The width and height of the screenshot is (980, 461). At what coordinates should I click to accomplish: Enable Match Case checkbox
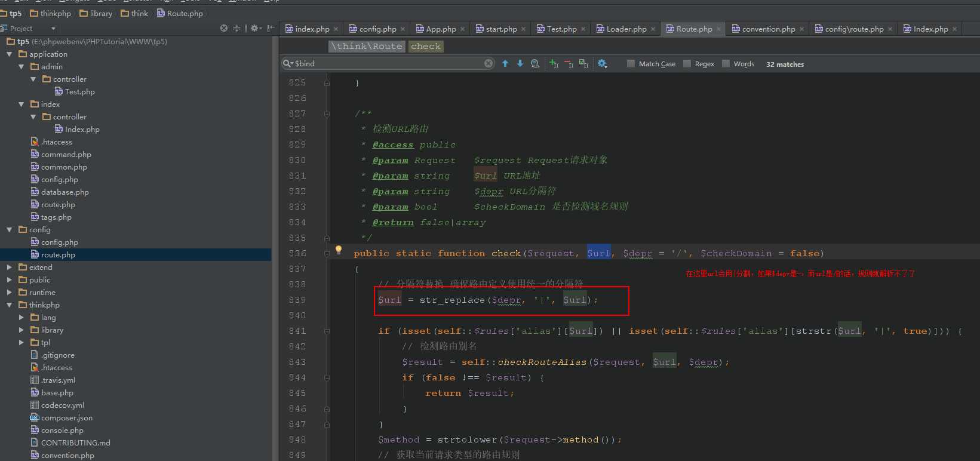pyautogui.click(x=631, y=63)
